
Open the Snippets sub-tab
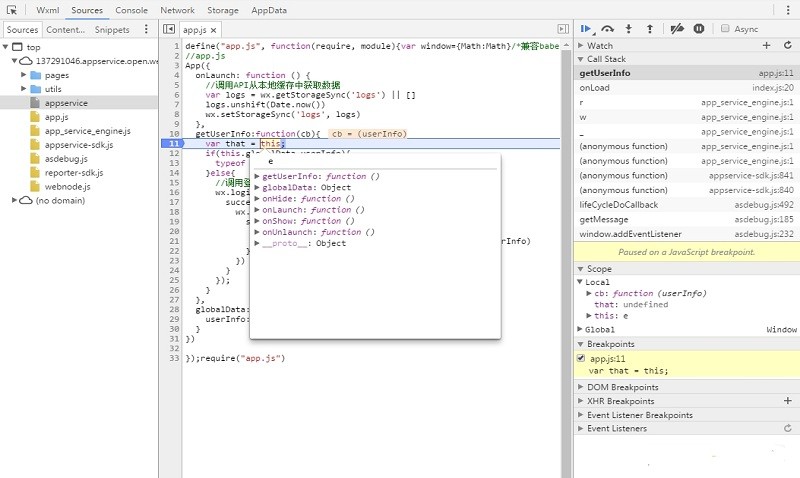pyautogui.click(x=112, y=30)
